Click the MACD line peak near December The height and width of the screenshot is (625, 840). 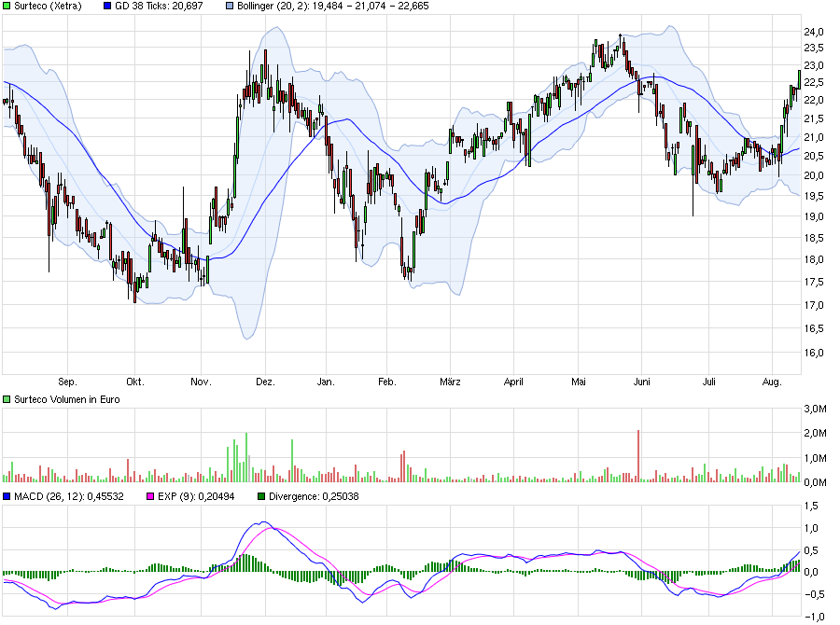[262, 522]
